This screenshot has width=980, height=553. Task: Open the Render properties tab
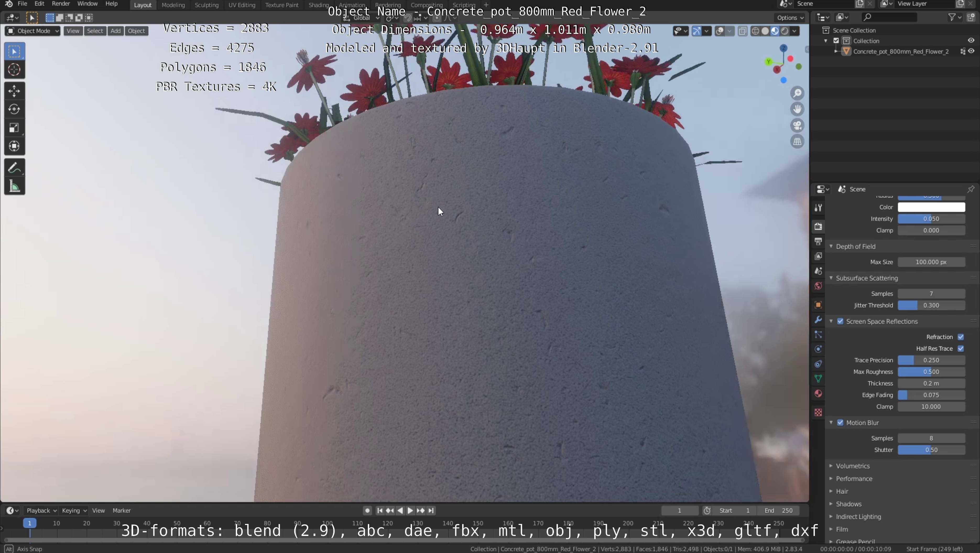click(818, 227)
